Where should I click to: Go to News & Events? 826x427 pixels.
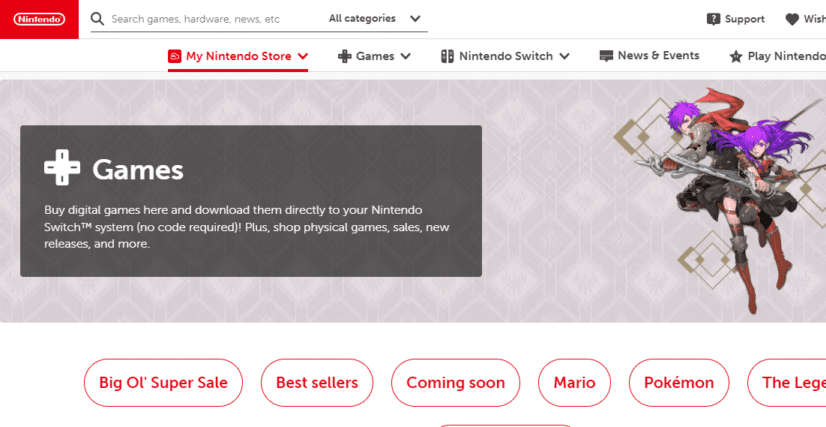tap(650, 56)
